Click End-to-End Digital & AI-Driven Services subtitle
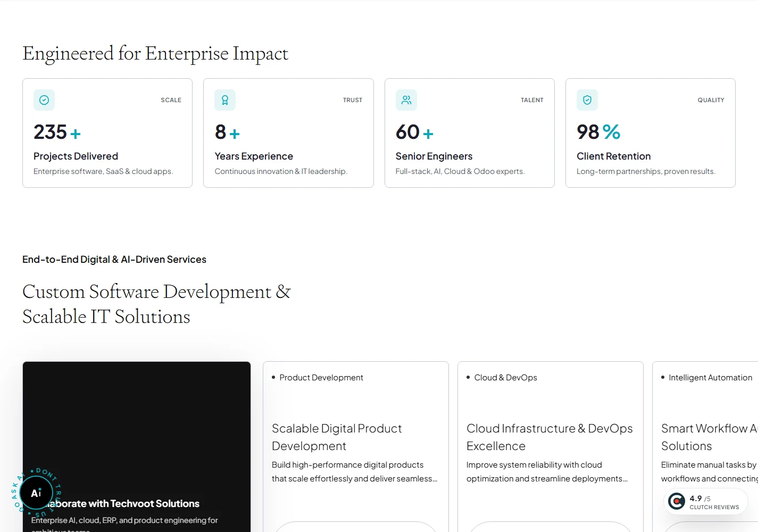766x532 pixels. pyautogui.click(x=114, y=260)
